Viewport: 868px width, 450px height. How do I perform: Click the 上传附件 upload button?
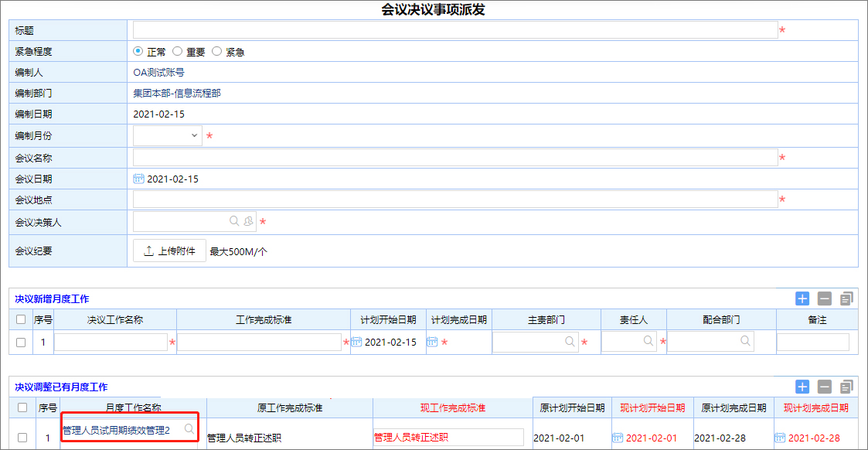click(169, 251)
